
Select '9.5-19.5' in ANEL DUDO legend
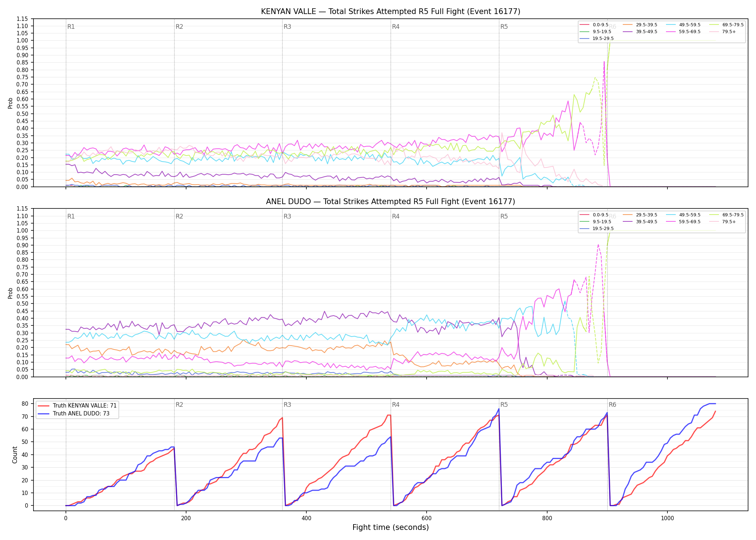[602, 222]
